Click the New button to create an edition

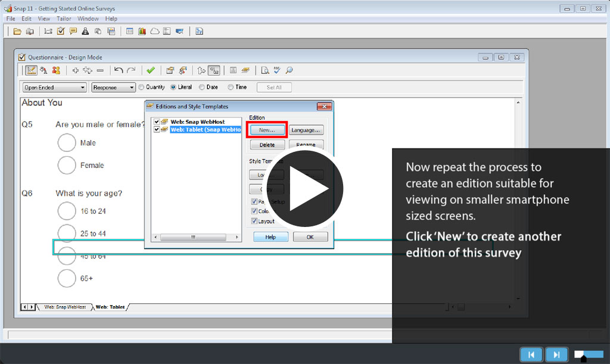[266, 130]
